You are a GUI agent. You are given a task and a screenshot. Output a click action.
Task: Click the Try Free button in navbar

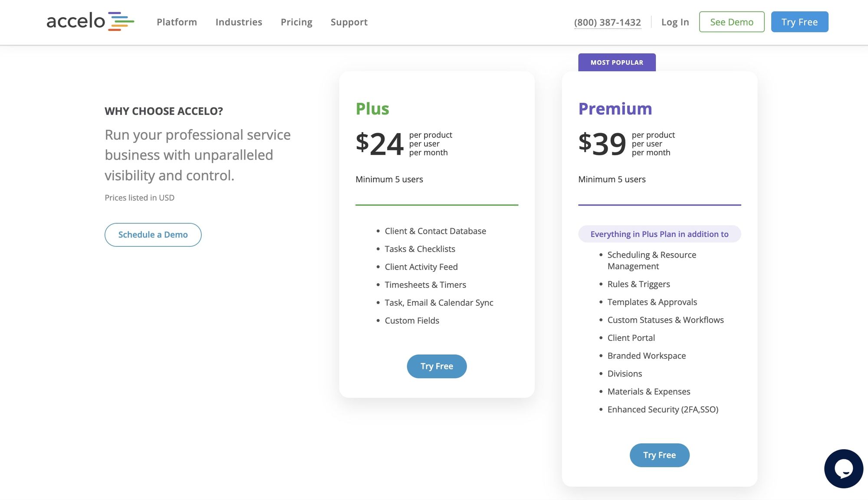[x=799, y=21]
